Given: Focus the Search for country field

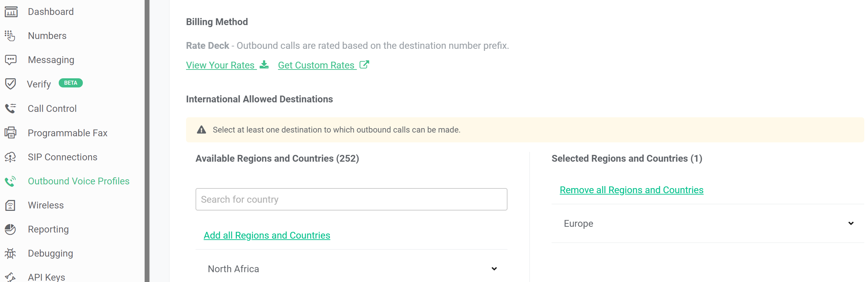Looking at the screenshot, I should click(351, 199).
